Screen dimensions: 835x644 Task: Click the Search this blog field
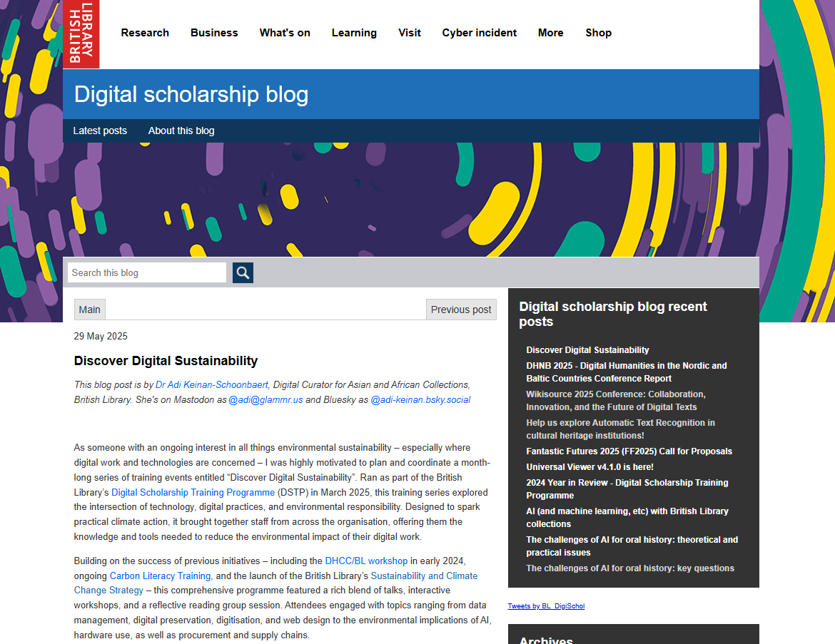pos(147,272)
